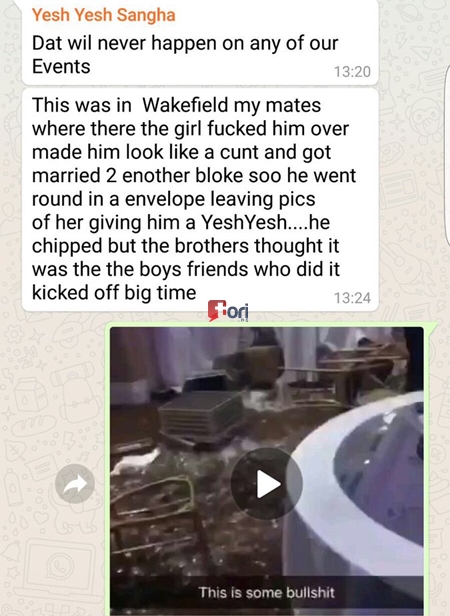450x616 pixels.
Task: Open the video thumbnail preview
Action: click(x=266, y=471)
